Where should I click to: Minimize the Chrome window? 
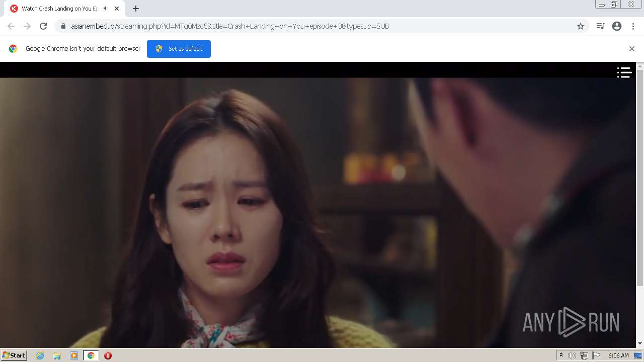pyautogui.click(x=602, y=5)
